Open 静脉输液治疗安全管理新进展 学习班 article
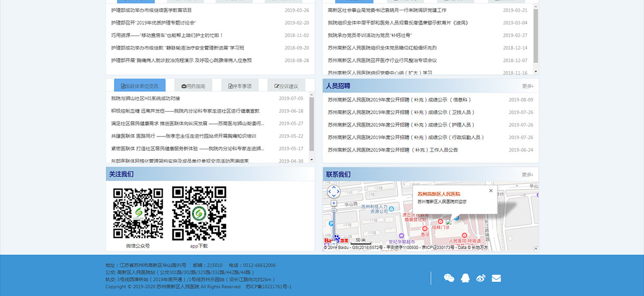 click(178, 48)
